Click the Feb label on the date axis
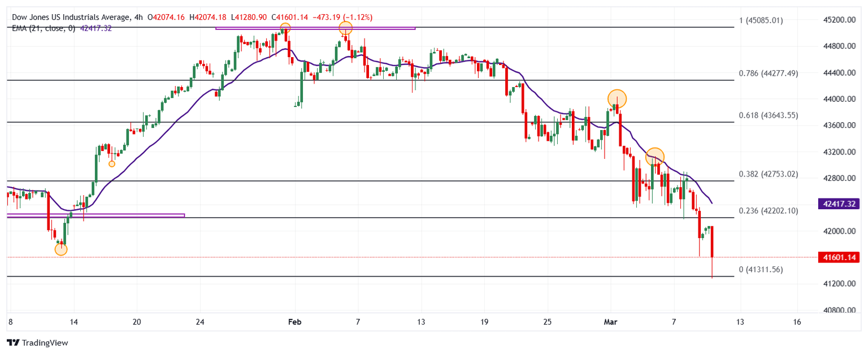 [296, 322]
